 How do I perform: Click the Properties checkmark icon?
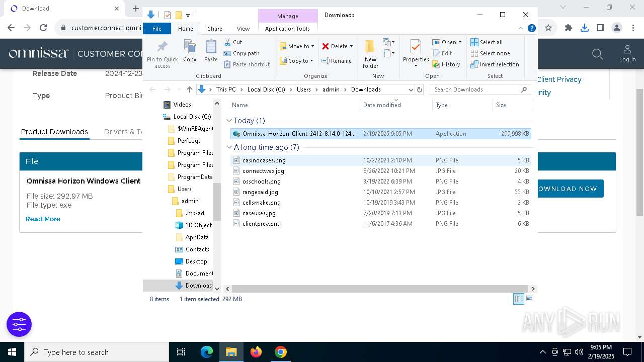pos(416,47)
